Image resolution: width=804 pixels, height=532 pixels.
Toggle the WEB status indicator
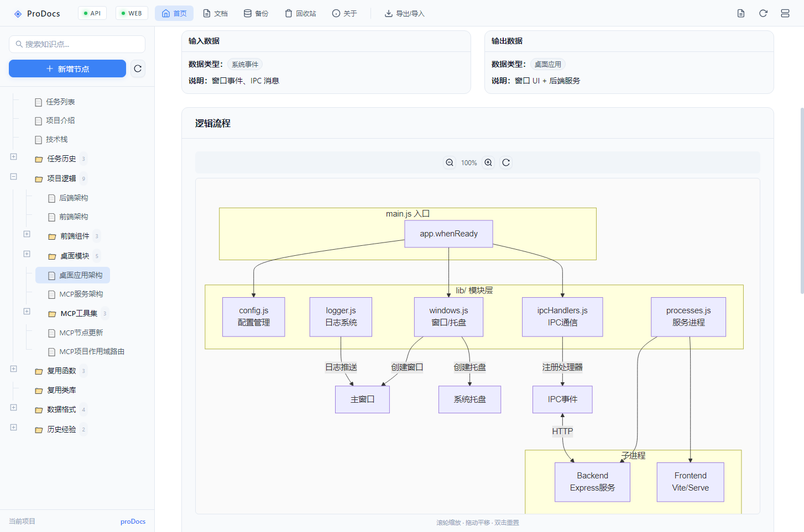pos(131,13)
